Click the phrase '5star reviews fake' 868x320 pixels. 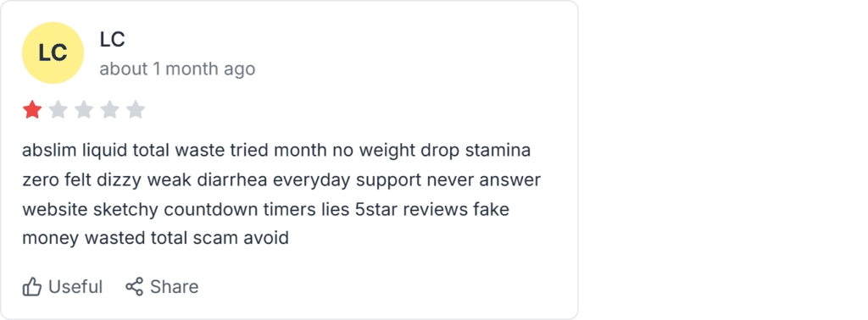tap(431, 209)
